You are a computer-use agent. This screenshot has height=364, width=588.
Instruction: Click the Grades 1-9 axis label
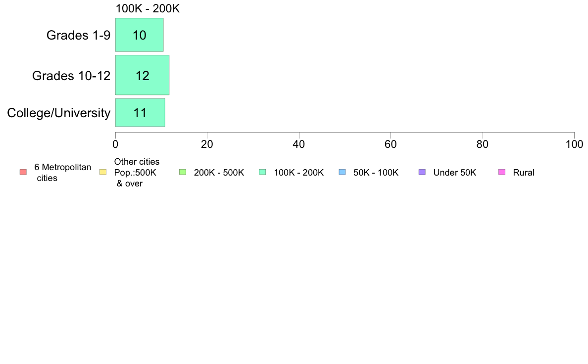pos(78,35)
